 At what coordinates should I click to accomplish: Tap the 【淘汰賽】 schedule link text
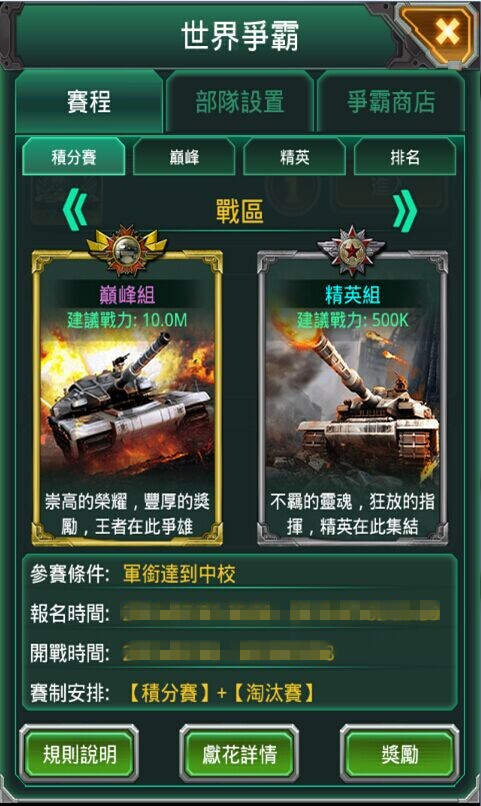click(x=274, y=693)
